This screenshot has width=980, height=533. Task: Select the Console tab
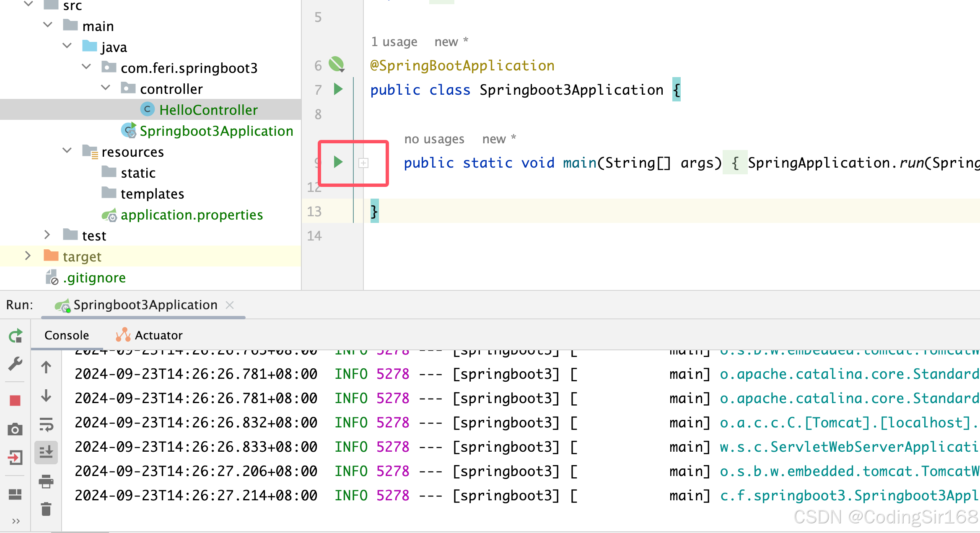click(x=67, y=335)
